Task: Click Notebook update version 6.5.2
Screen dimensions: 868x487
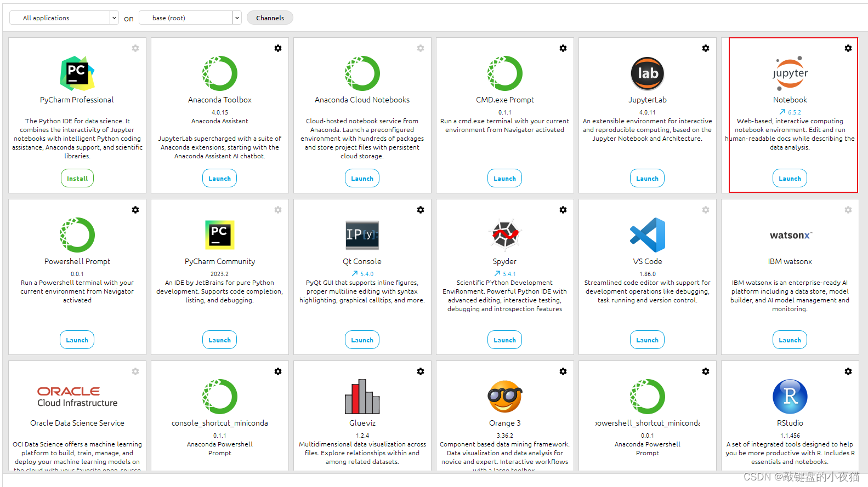Action: point(790,112)
